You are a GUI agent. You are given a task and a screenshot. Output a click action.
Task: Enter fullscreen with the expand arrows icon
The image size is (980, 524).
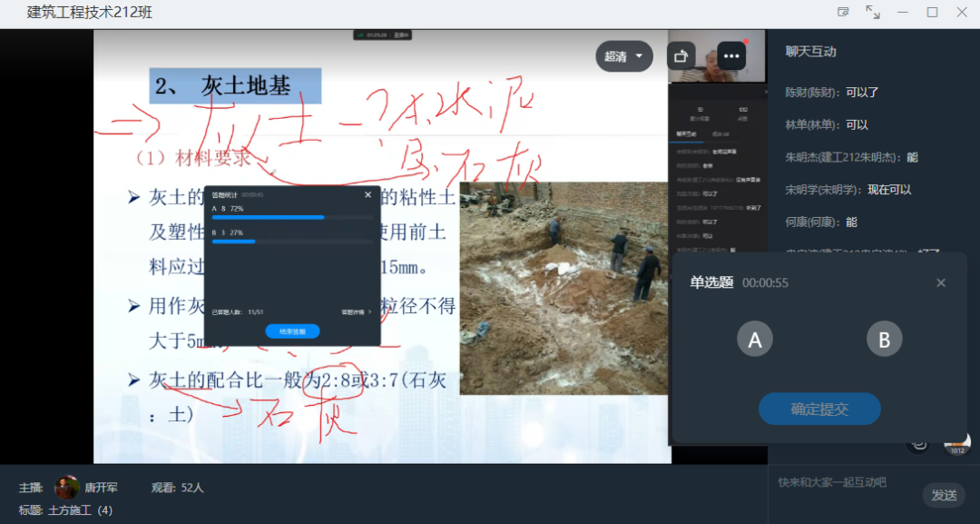click(872, 13)
